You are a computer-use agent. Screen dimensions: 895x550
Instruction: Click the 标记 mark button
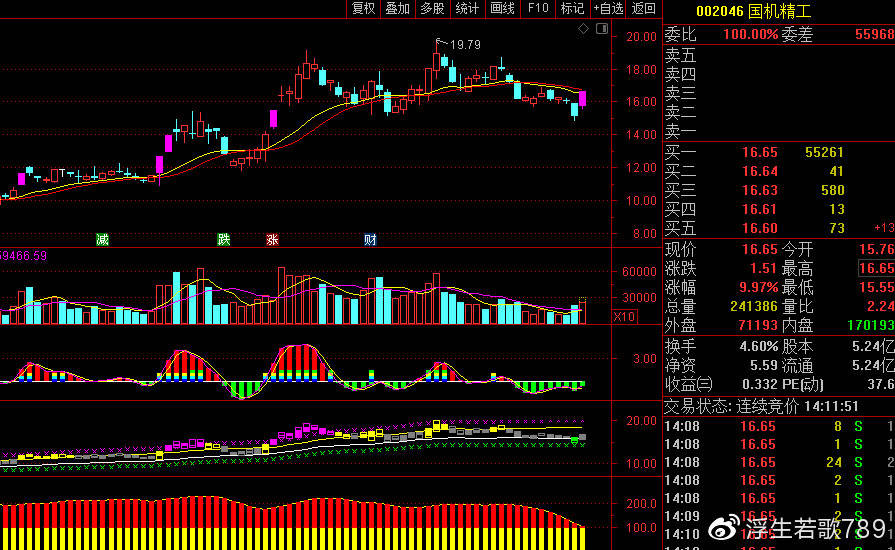(x=573, y=9)
